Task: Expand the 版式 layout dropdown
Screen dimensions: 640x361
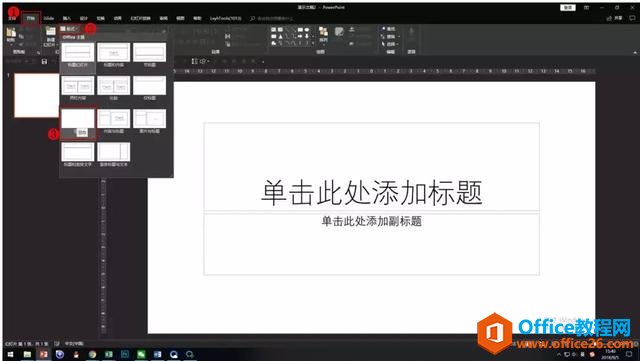Action: [x=70, y=29]
